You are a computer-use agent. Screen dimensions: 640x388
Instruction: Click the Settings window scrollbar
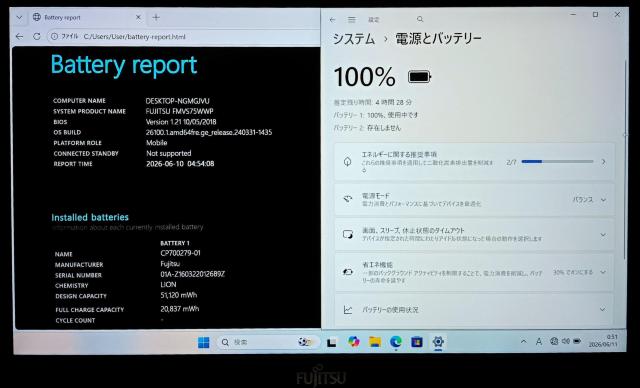tap(624, 159)
